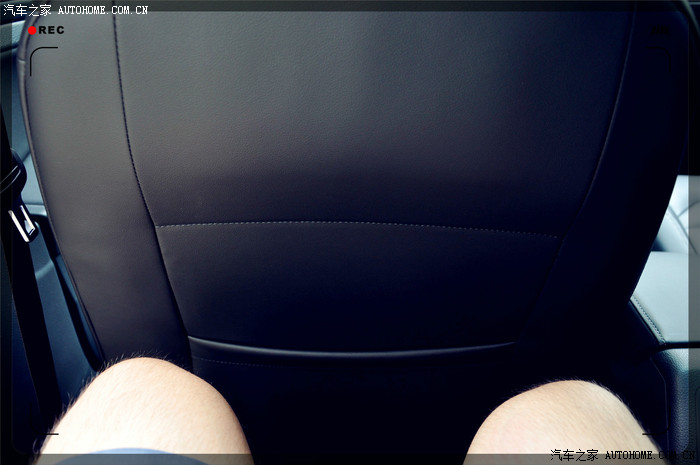Click the white REC label text
The image size is (700, 465).
coord(52,30)
